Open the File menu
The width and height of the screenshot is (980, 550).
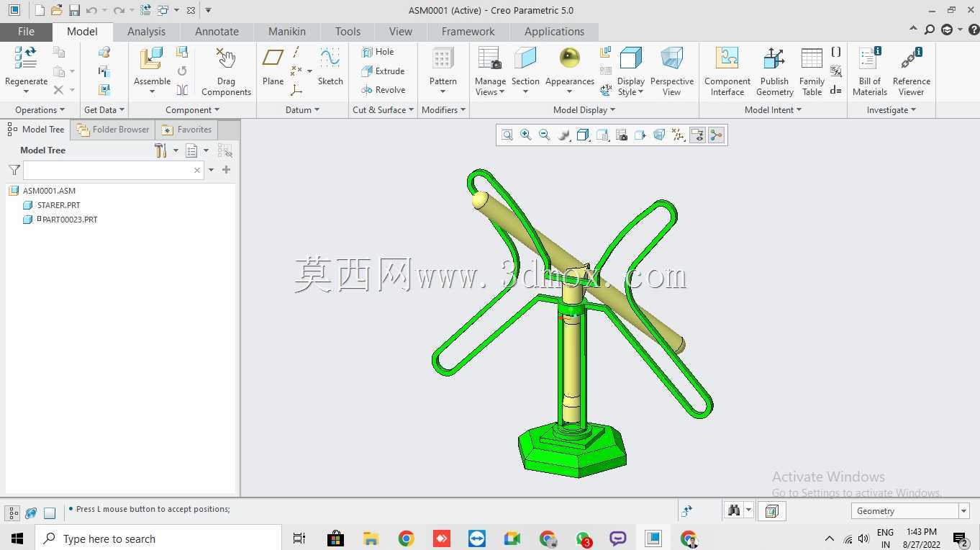[26, 32]
